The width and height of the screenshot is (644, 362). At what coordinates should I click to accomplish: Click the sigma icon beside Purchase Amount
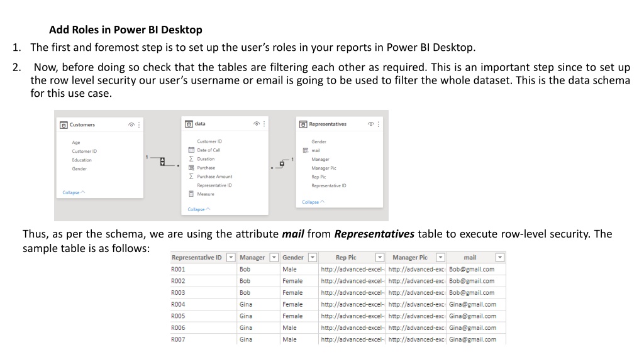point(191,177)
